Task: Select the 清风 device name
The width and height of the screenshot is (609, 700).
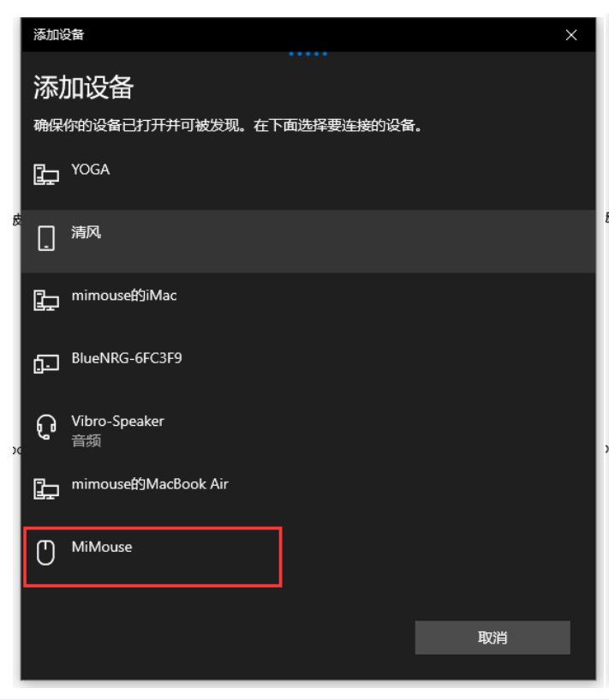Action: tap(87, 232)
